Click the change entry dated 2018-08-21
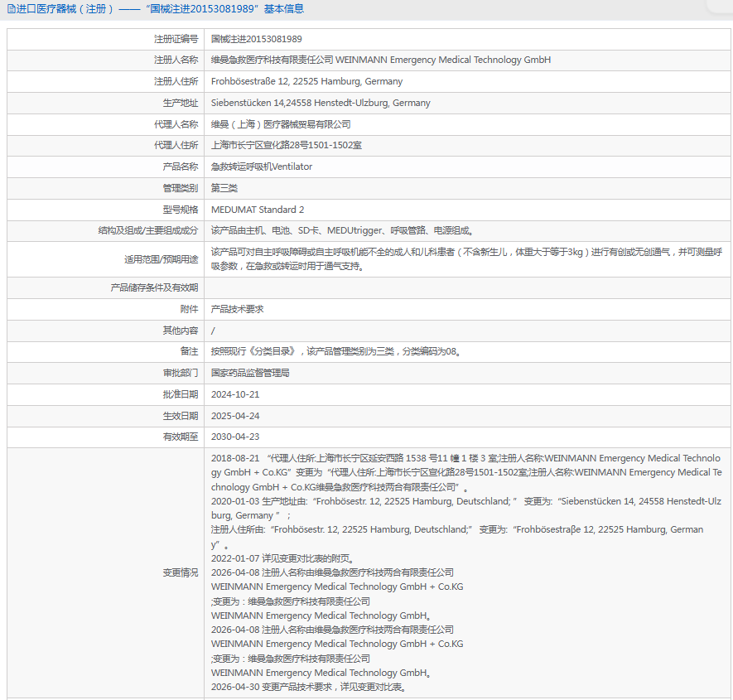Screen dimensions: 733x700 [x=466, y=473]
